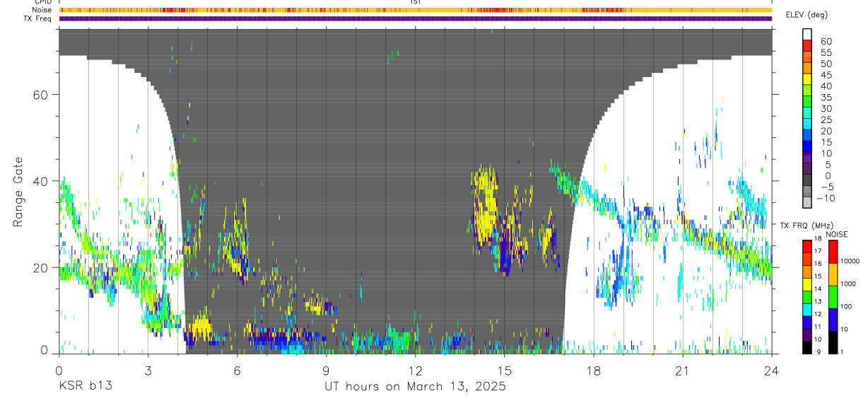868x401 pixels.
Task: Click the x-axis tick label '9'
Action: (x=326, y=371)
